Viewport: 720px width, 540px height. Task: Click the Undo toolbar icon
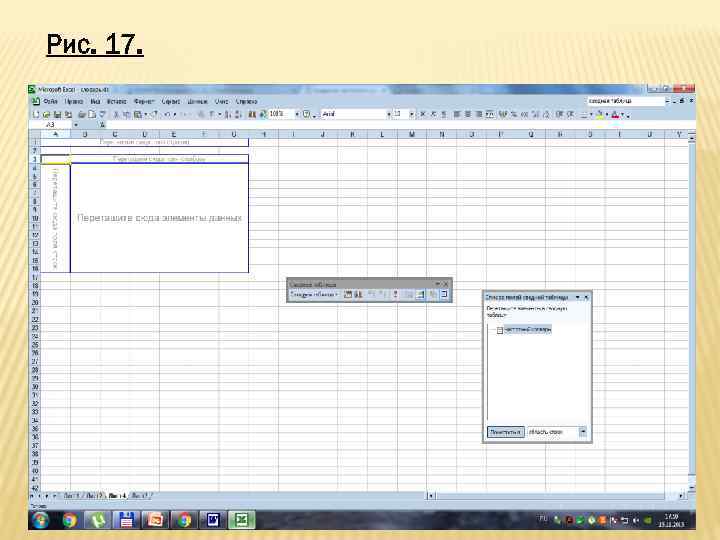(168, 114)
